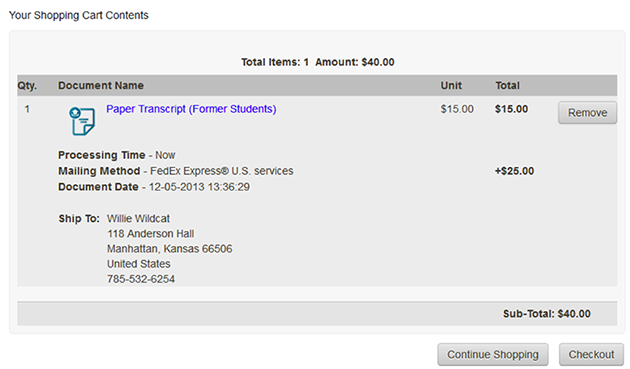Click the Qty. column header
This screenshot has width=630, height=369.
[27, 86]
